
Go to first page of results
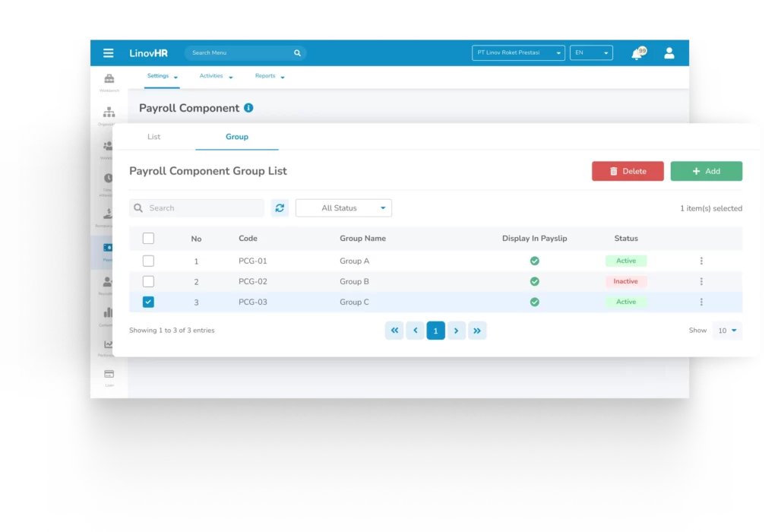tap(394, 331)
